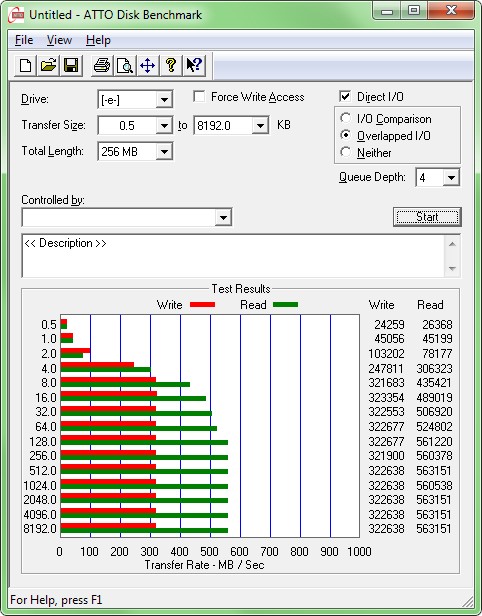
Task: Open the Help menu
Action: (x=98, y=40)
